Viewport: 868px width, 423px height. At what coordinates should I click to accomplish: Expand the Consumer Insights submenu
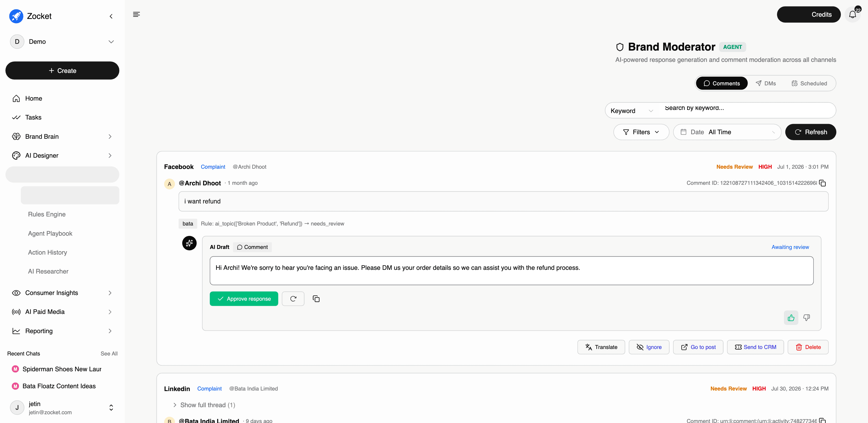click(110, 293)
